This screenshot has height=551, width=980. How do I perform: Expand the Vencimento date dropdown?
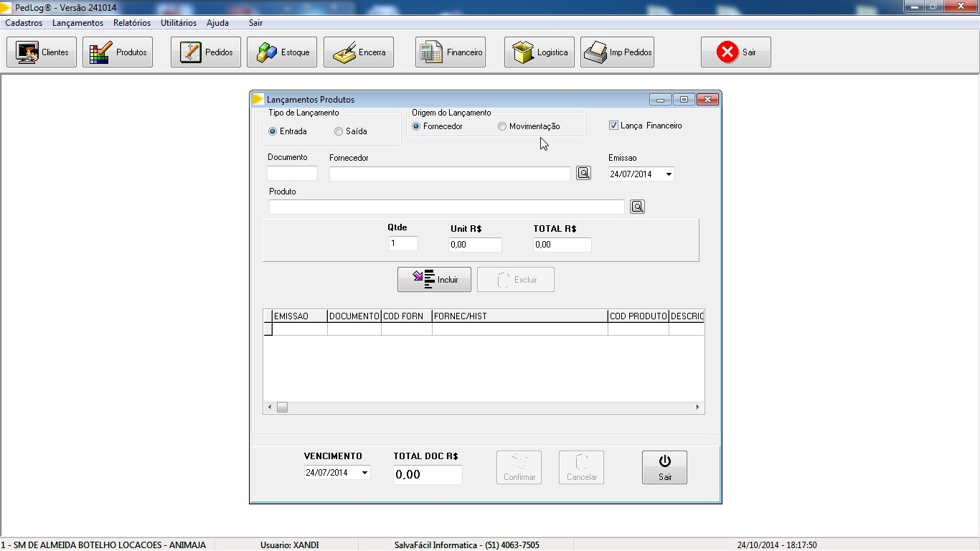tap(364, 473)
